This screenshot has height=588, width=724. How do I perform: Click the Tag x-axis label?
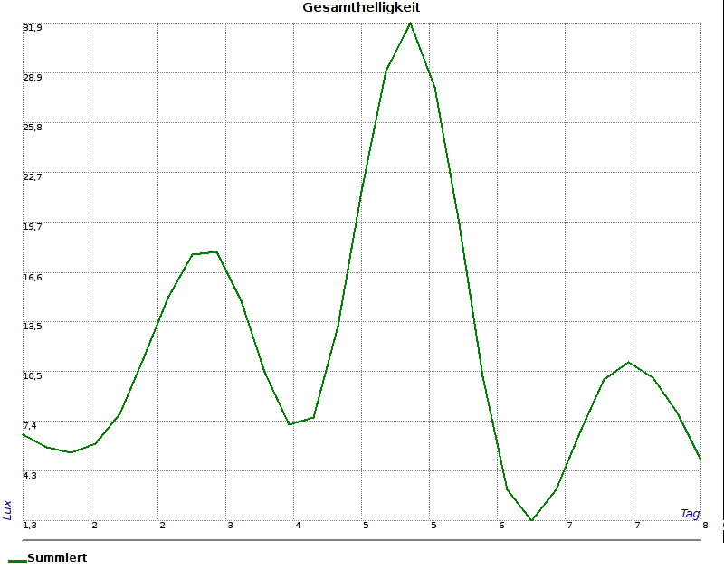pyautogui.click(x=690, y=514)
